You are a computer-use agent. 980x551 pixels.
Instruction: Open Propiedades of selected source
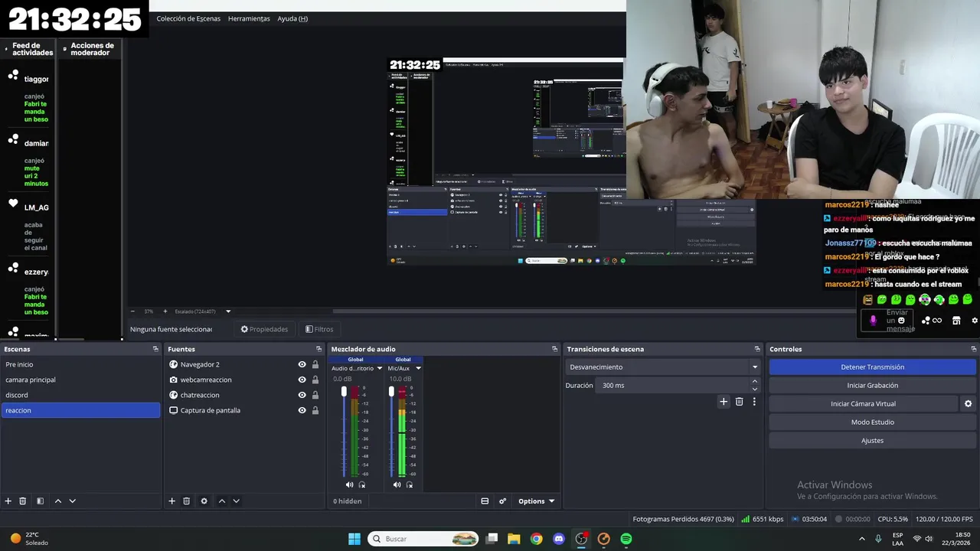264,329
